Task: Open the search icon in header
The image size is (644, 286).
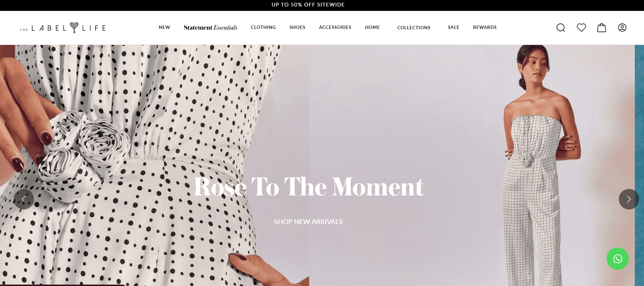Action: 561,28
